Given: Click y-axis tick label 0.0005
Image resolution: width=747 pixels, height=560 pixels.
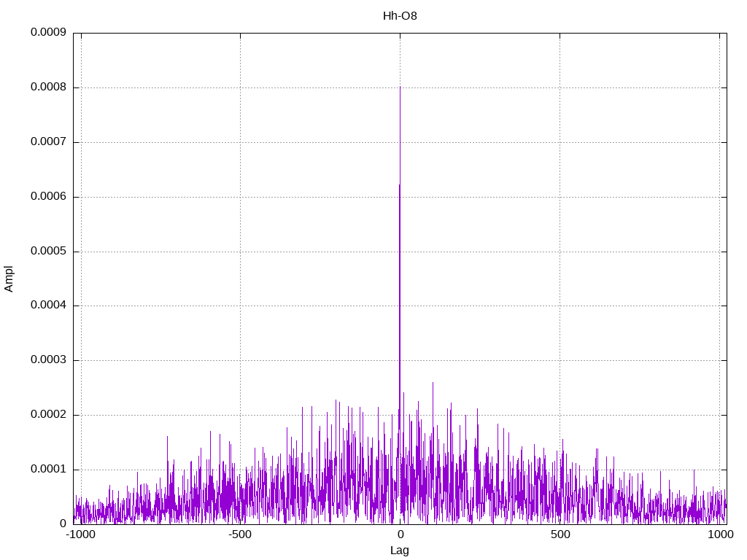Looking at the screenshot, I should pyautogui.click(x=49, y=251).
